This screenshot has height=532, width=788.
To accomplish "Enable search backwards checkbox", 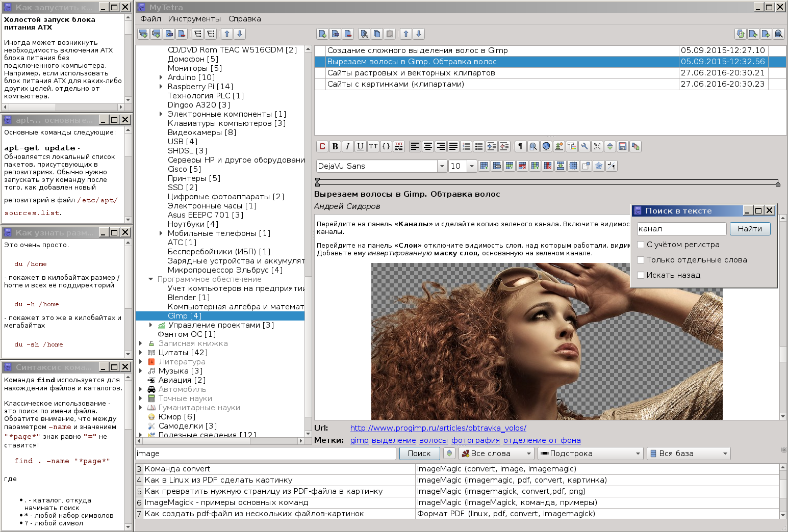I will pyautogui.click(x=641, y=275).
